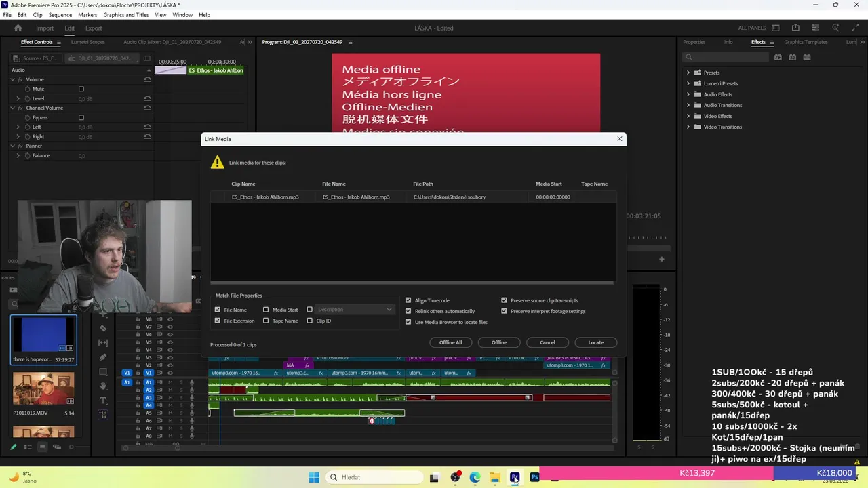This screenshot has width=868, height=488.
Task: Switch the Project panel to list view
Action: tap(28, 447)
